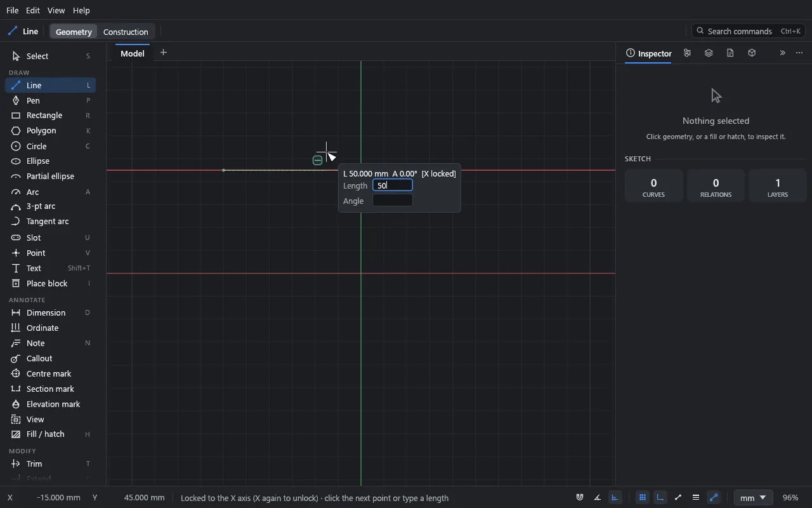Add a new sheet tab

[x=163, y=53]
